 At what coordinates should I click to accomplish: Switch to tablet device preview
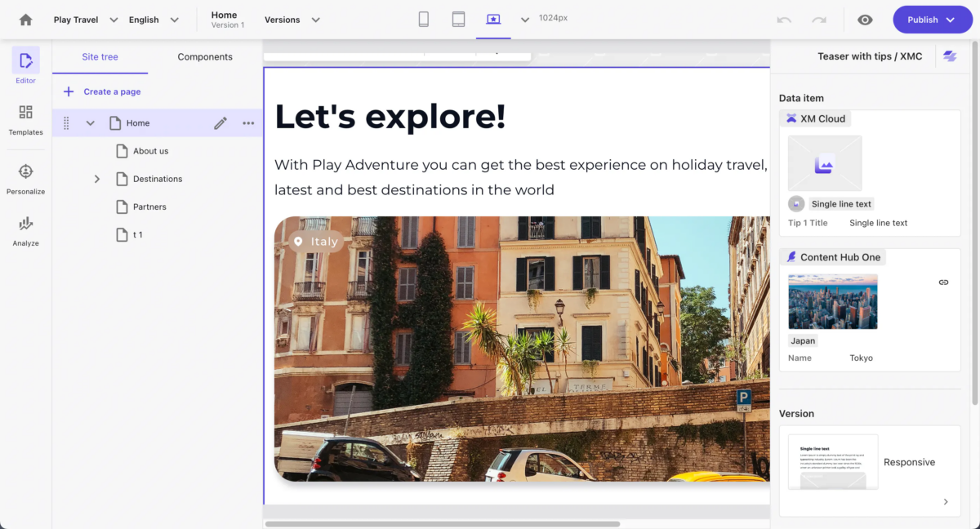(459, 20)
